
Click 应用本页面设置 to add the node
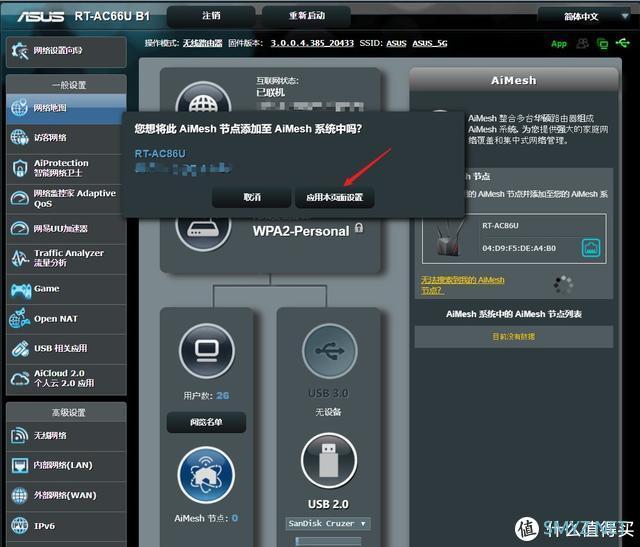click(334, 197)
